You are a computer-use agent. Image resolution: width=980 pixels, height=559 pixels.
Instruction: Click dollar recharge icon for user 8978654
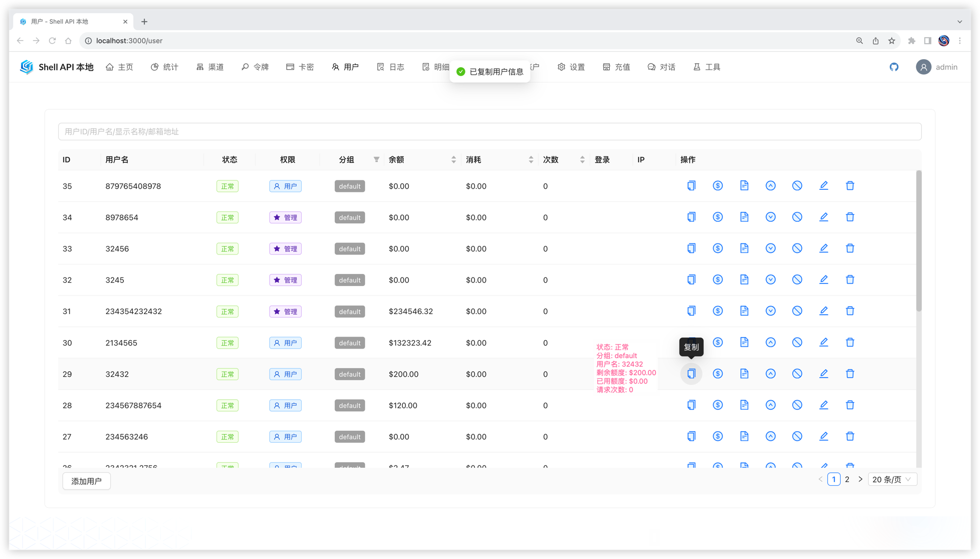point(717,217)
